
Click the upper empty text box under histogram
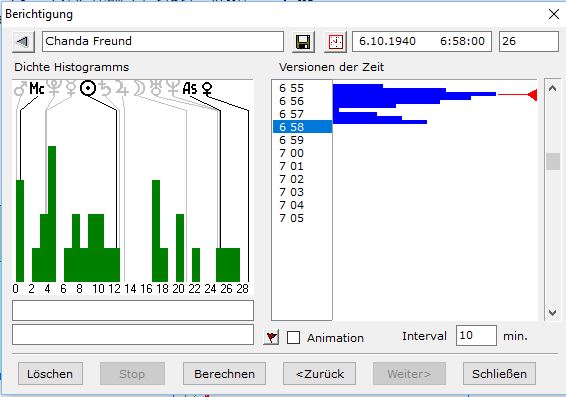point(133,310)
